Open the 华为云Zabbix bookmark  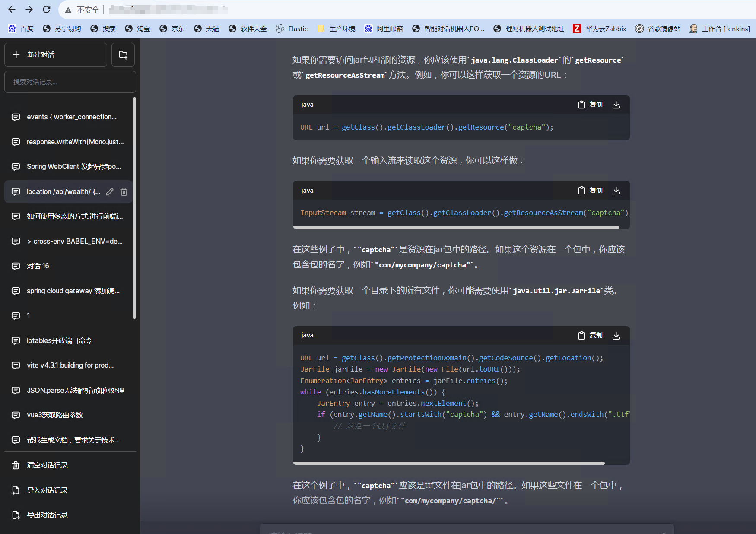600,29
